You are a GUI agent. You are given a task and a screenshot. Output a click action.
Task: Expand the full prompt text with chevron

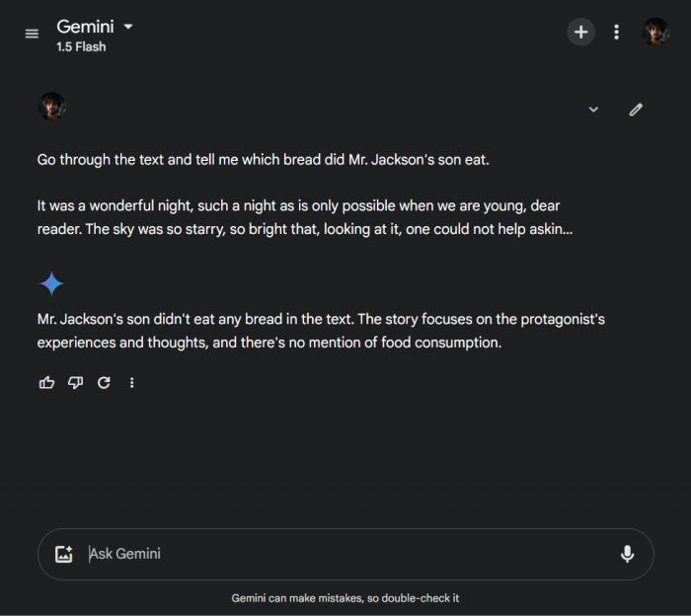pos(593,110)
